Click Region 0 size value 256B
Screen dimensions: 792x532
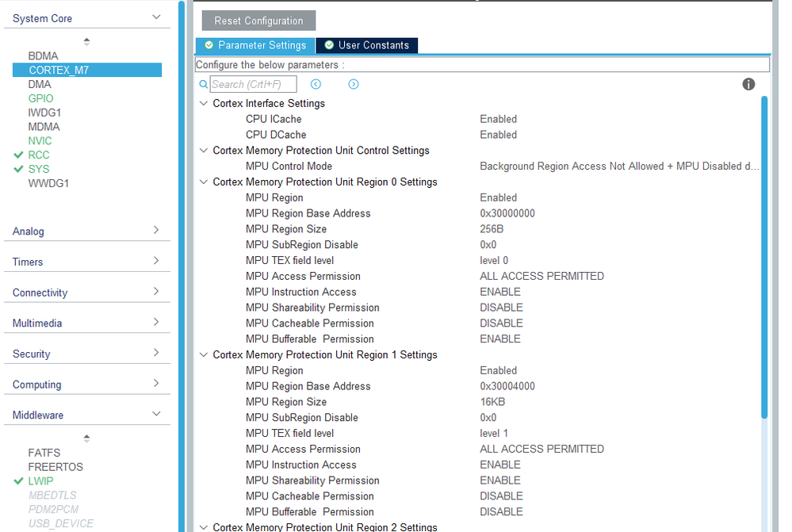(492, 229)
